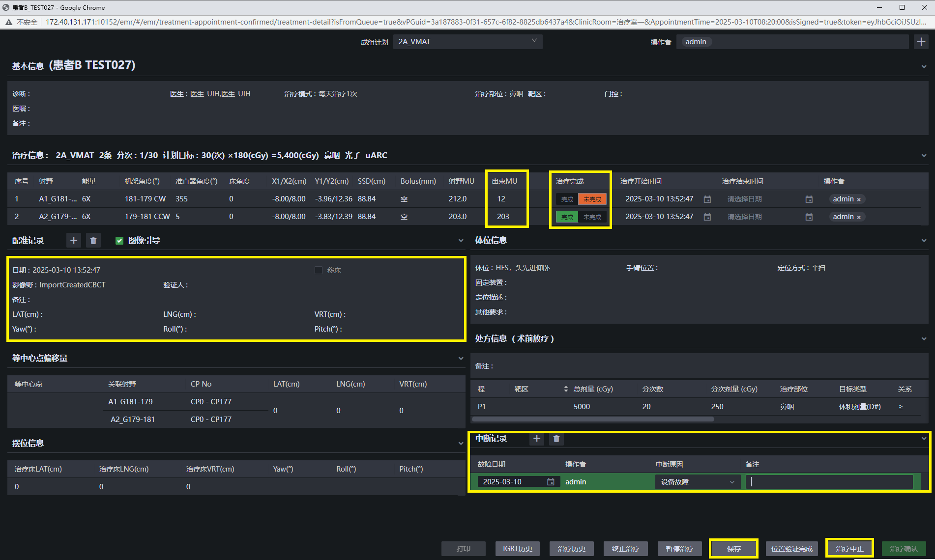Open calendar for row 2 treatment end time

click(x=809, y=217)
